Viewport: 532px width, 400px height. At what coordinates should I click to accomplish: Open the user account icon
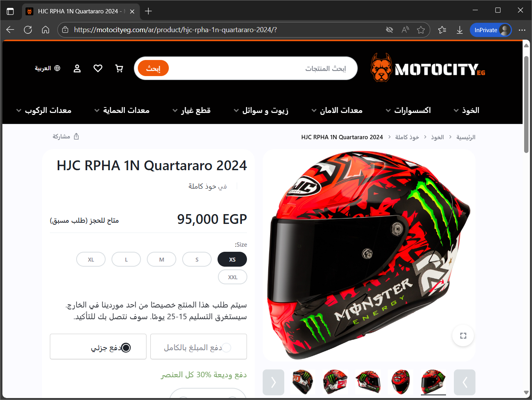(77, 69)
